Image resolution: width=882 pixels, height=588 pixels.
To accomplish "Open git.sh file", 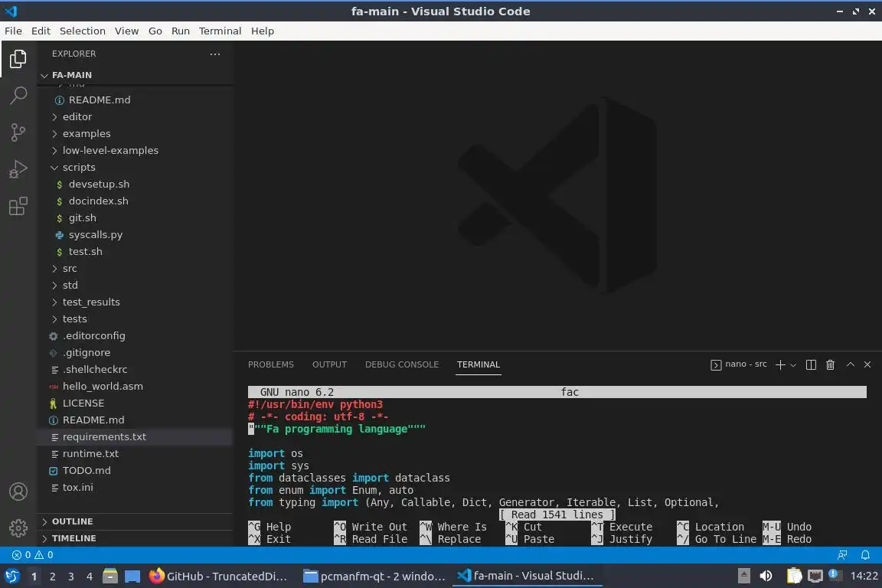I will 135,217.
